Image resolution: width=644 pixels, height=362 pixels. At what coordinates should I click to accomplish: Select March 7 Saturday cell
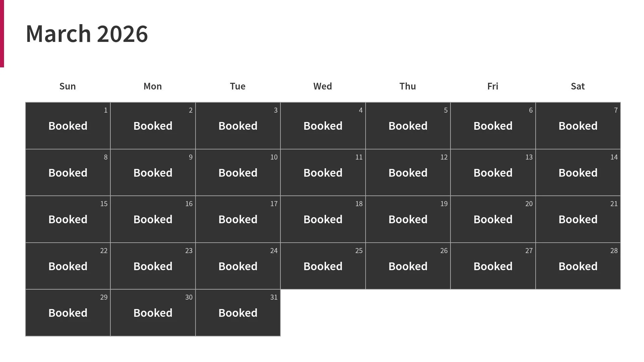point(578,126)
